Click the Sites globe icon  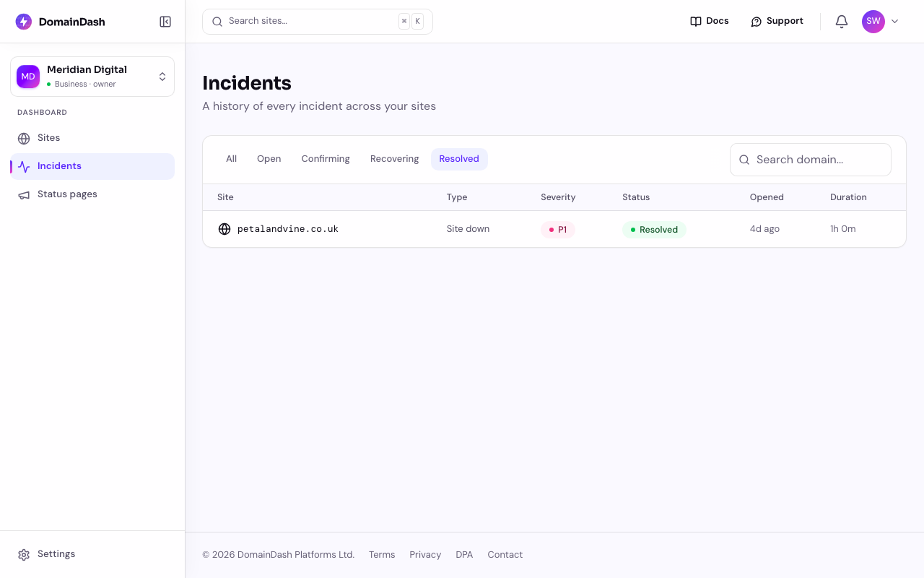24,138
